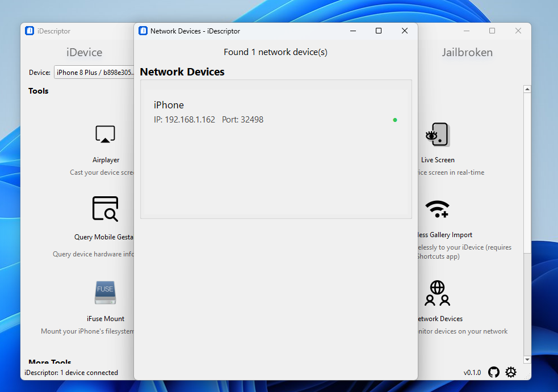The height and width of the screenshot is (392, 558).
Task: Click the 'Found 1 network device(s)' text
Action: [x=275, y=52]
